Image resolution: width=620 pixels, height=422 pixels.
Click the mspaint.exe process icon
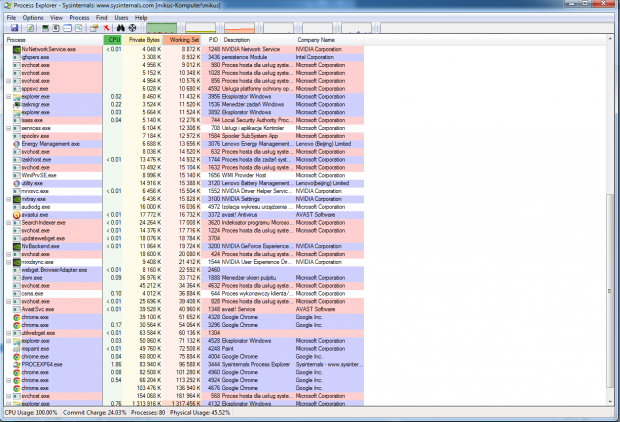pos(17,349)
